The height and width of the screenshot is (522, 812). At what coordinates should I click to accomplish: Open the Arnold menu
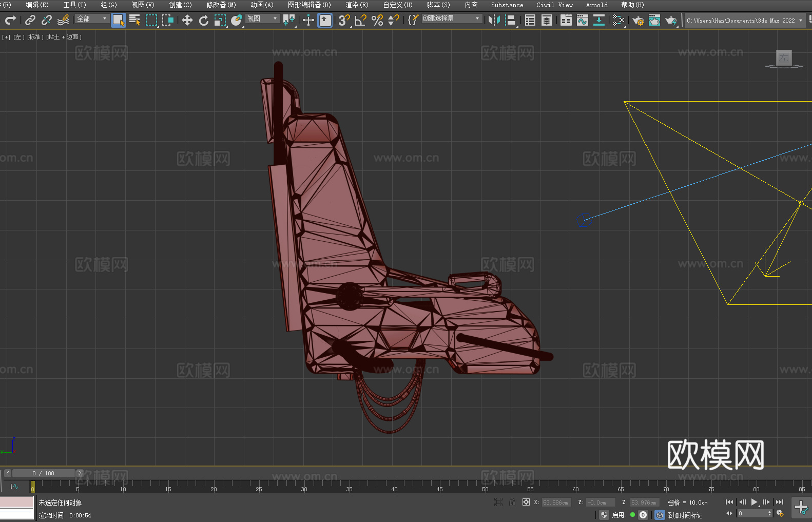[596, 5]
